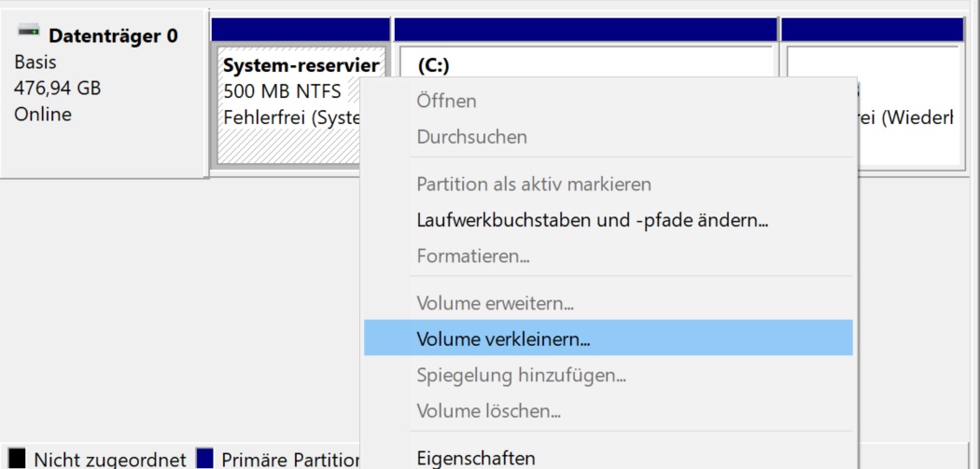
Task: Select the System-reserviert 500 MB partition
Action: (x=289, y=103)
